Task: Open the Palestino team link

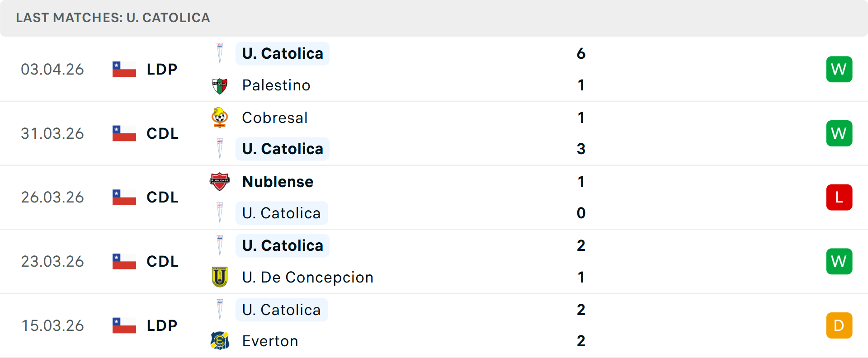Action: [x=276, y=85]
